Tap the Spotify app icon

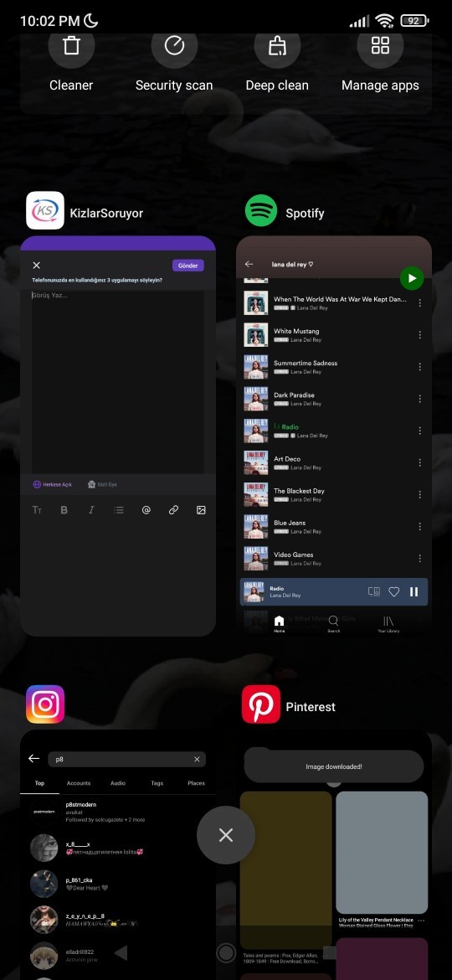261,210
